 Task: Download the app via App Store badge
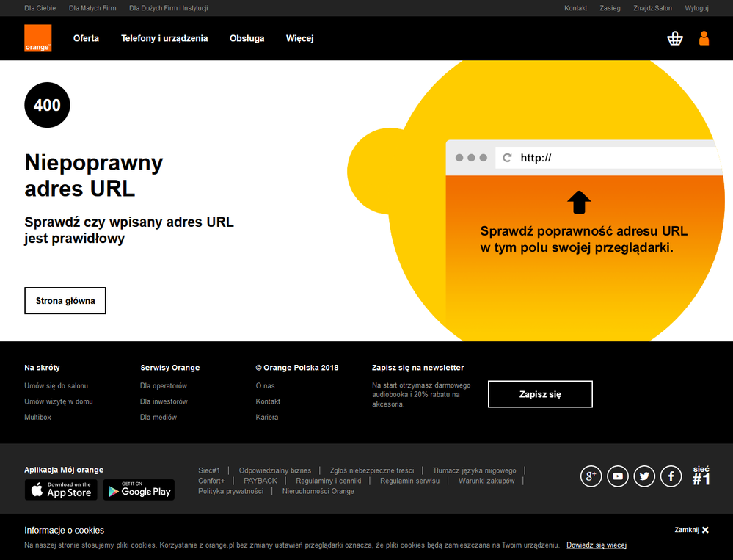tap(61, 490)
